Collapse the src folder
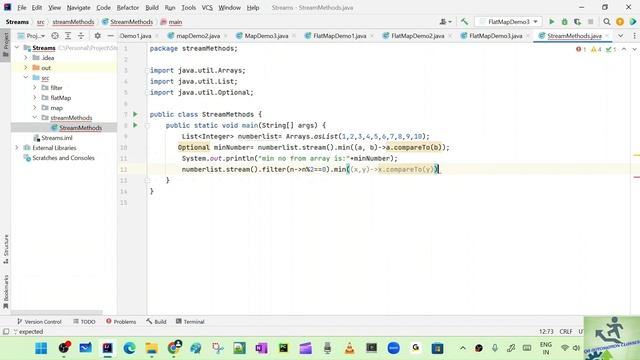The width and height of the screenshot is (640, 360). tap(26, 78)
